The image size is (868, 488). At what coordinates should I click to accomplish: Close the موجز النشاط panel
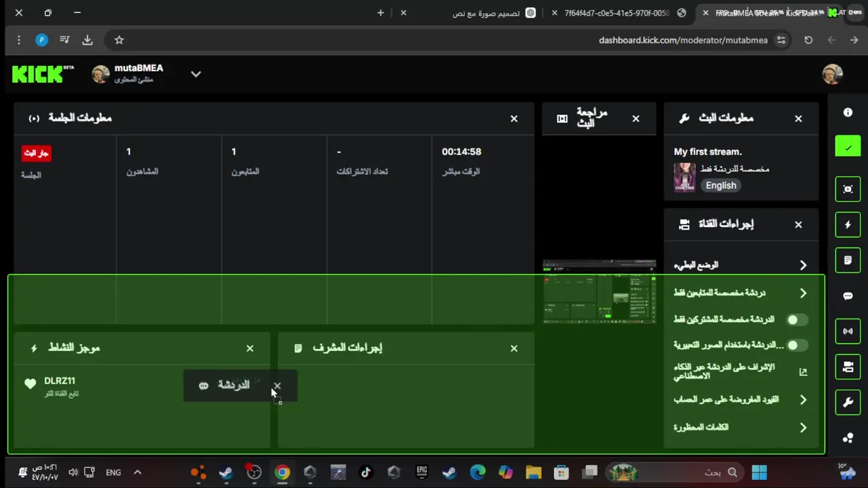tap(250, 348)
